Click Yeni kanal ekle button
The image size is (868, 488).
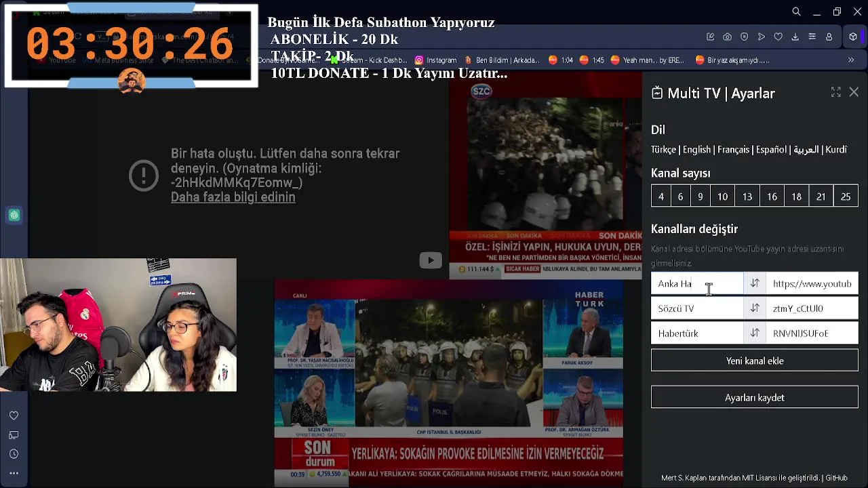click(x=755, y=361)
